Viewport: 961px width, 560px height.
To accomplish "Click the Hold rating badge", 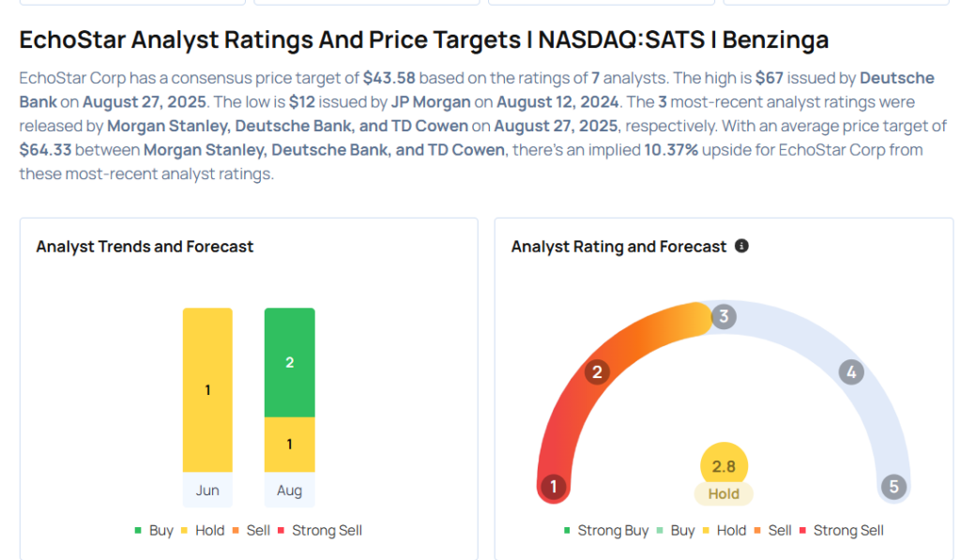I will [724, 493].
